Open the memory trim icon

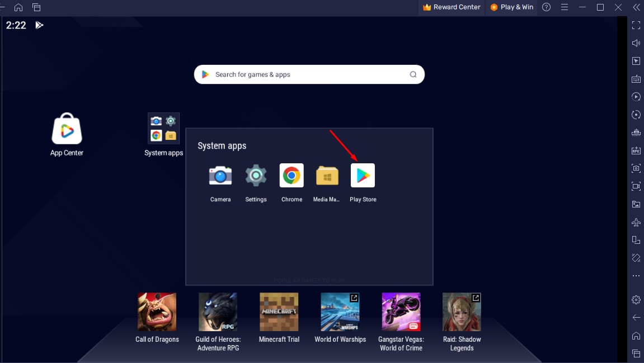pos(636,133)
